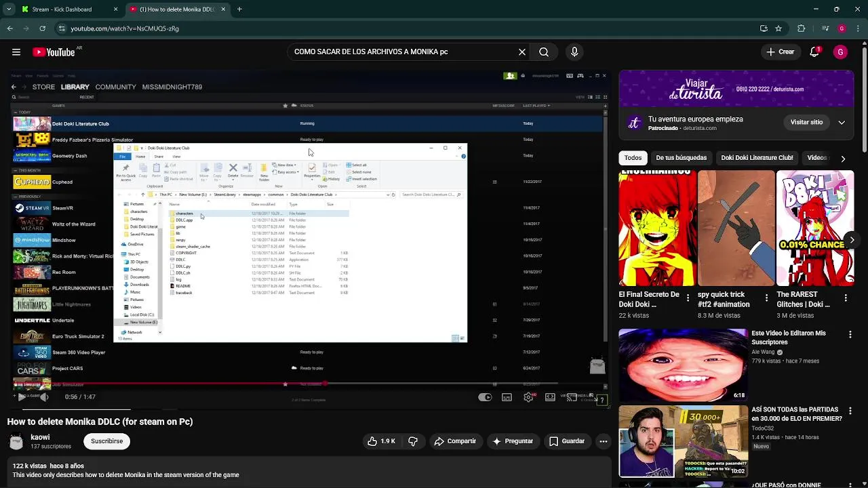Click the video title How to delete Monika

pos(100,422)
